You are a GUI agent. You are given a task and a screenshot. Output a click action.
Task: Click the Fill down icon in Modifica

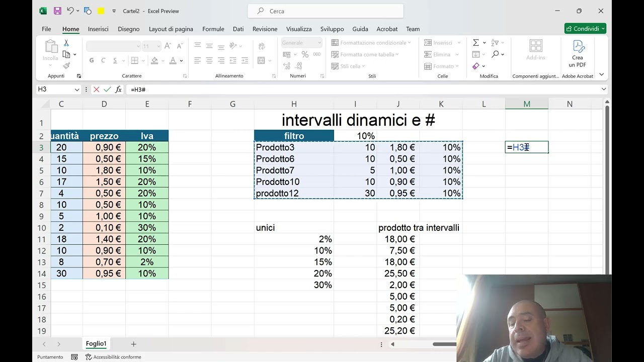coord(476,54)
